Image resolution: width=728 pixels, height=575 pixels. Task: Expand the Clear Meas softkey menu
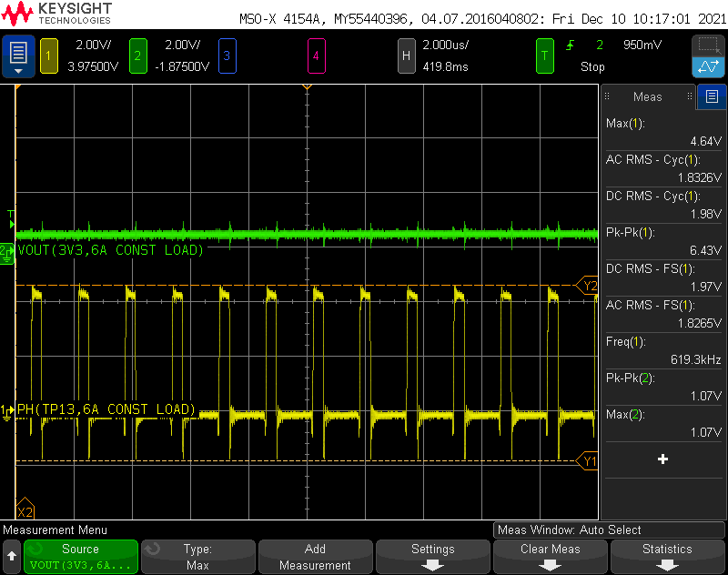coord(551,557)
